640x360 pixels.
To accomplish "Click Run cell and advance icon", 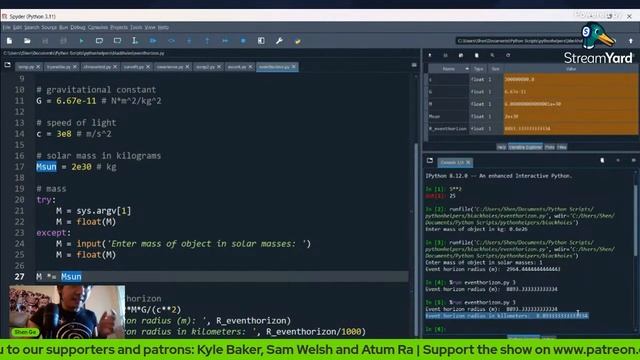I will click(117, 41).
